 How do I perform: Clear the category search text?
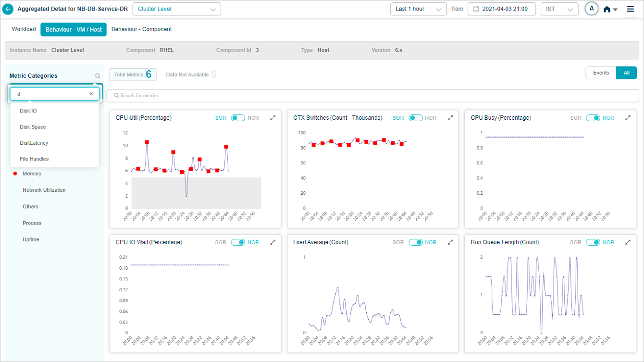[91, 94]
